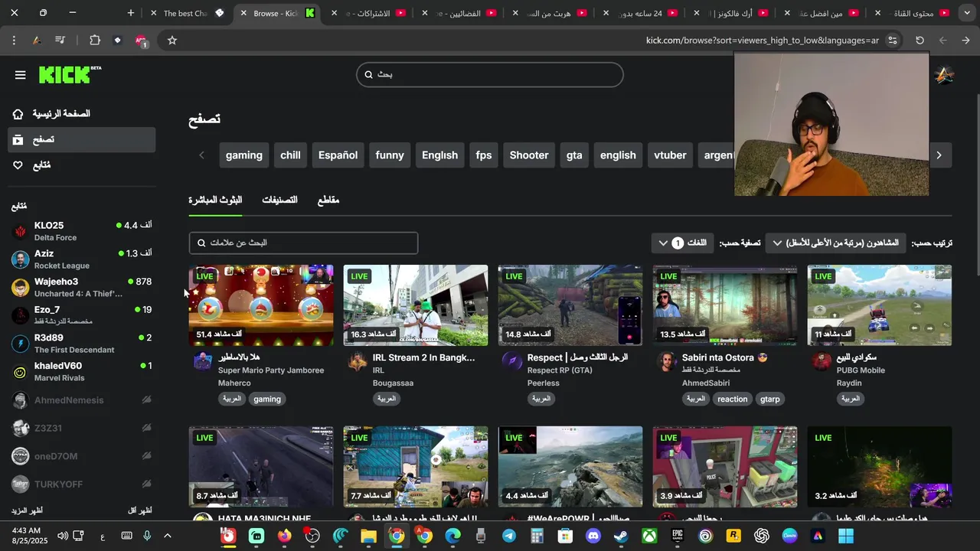Open Discord from the taskbar
Screen dimensions: 980x551
coord(593,536)
